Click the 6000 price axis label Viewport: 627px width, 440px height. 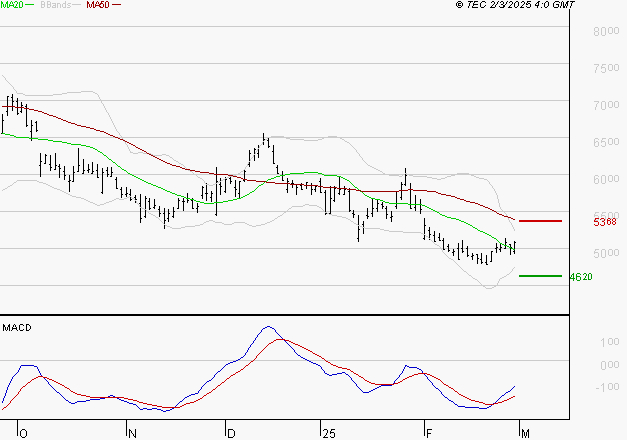pos(606,179)
